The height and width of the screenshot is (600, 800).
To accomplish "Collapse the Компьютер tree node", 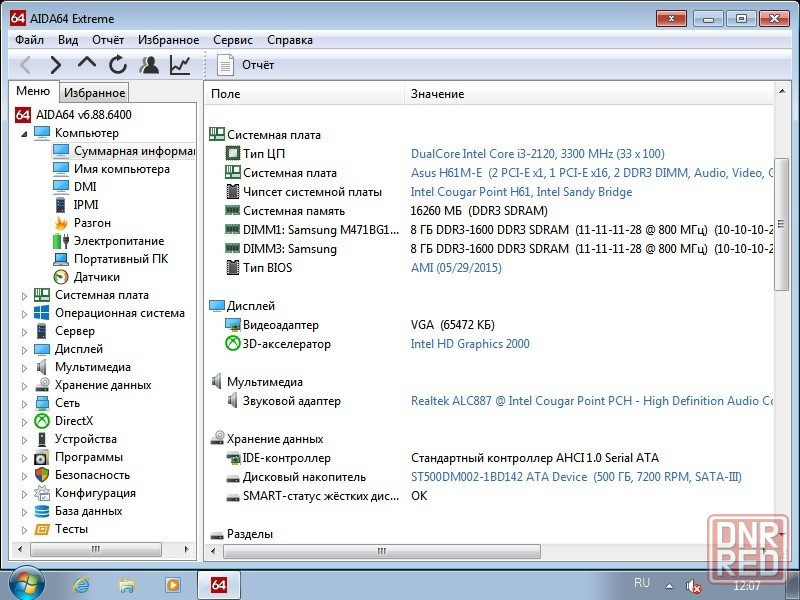I will (x=24, y=134).
